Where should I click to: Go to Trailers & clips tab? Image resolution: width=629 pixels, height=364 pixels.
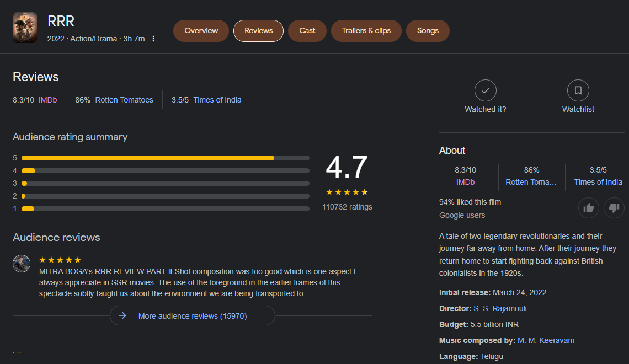(x=366, y=31)
